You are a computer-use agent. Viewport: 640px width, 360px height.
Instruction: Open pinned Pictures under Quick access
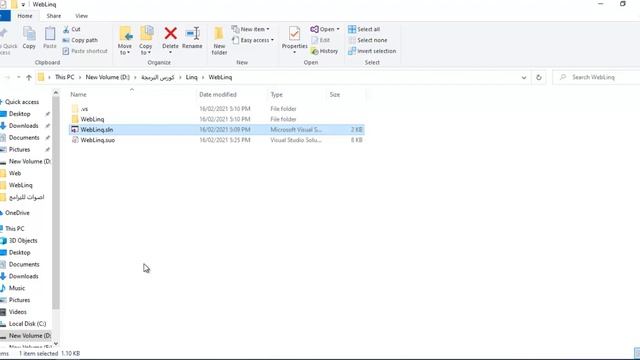[x=20, y=149]
